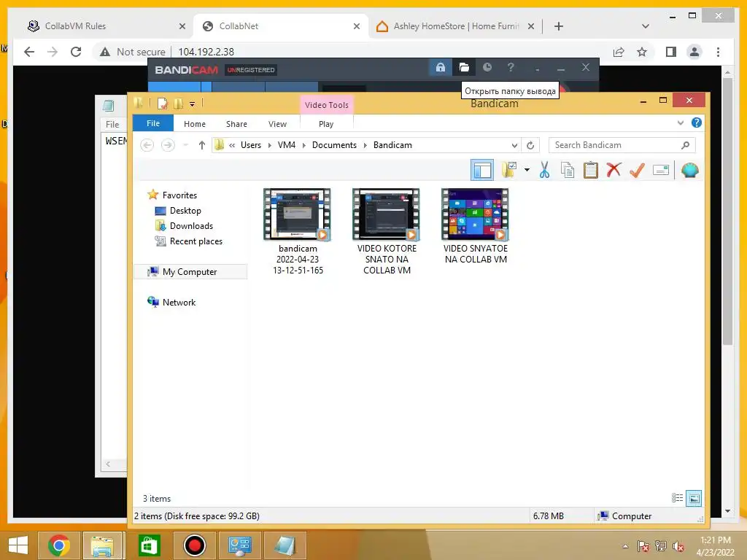
Task: Open Downloads in Favorites
Action: 192,226
